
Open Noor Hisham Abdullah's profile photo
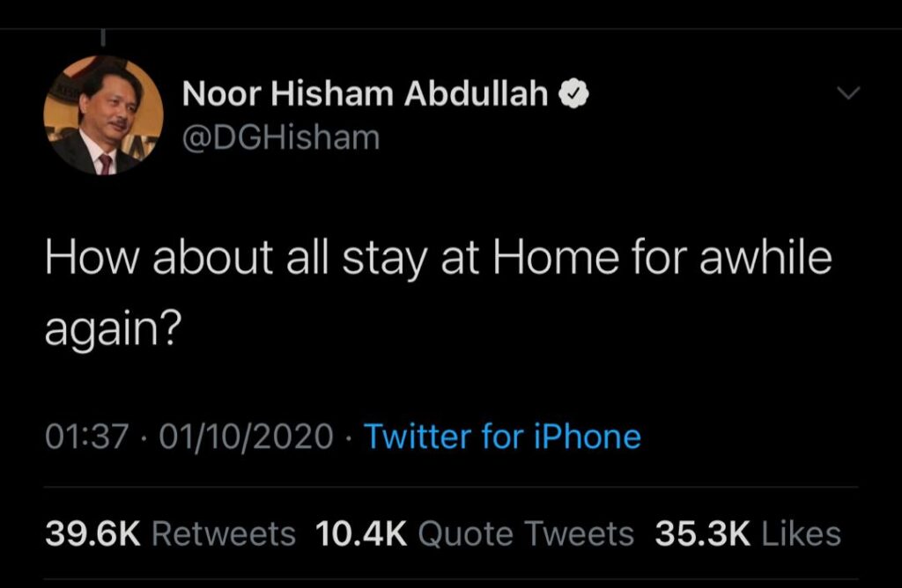pyautogui.click(x=103, y=114)
